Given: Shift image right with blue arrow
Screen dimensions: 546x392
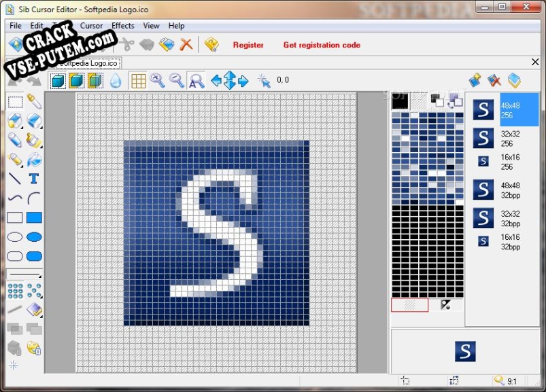Looking at the screenshot, I should coord(243,81).
